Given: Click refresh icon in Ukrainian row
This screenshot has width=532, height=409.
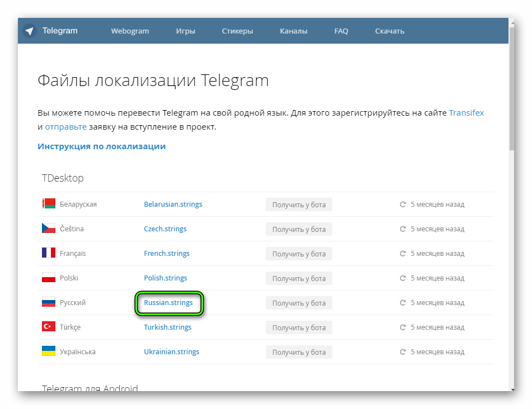Looking at the screenshot, I should (403, 352).
